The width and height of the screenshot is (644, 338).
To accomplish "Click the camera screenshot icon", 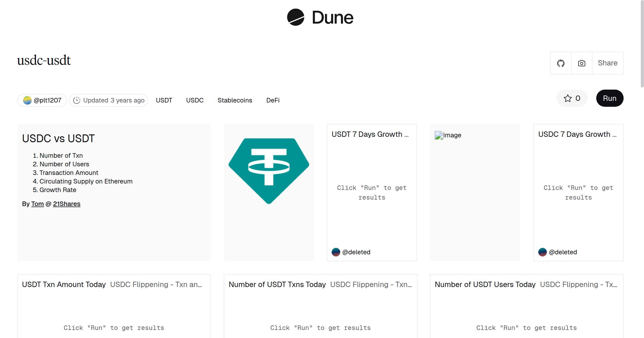I will pyautogui.click(x=581, y=63).
